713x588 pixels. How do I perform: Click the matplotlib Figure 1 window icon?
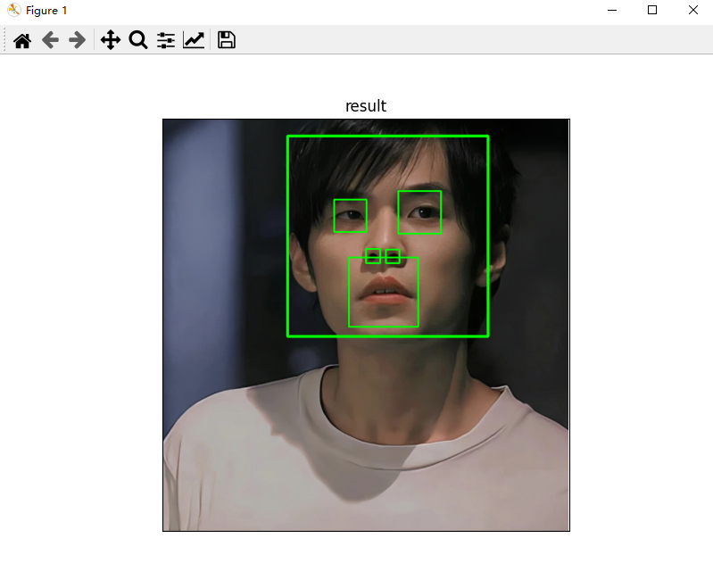[x=14, y=10]
